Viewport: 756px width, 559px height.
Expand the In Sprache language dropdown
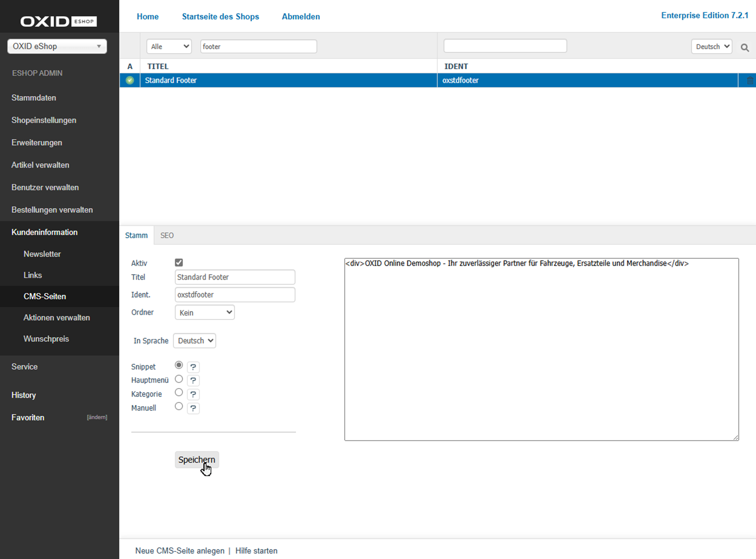pos(195,341)
